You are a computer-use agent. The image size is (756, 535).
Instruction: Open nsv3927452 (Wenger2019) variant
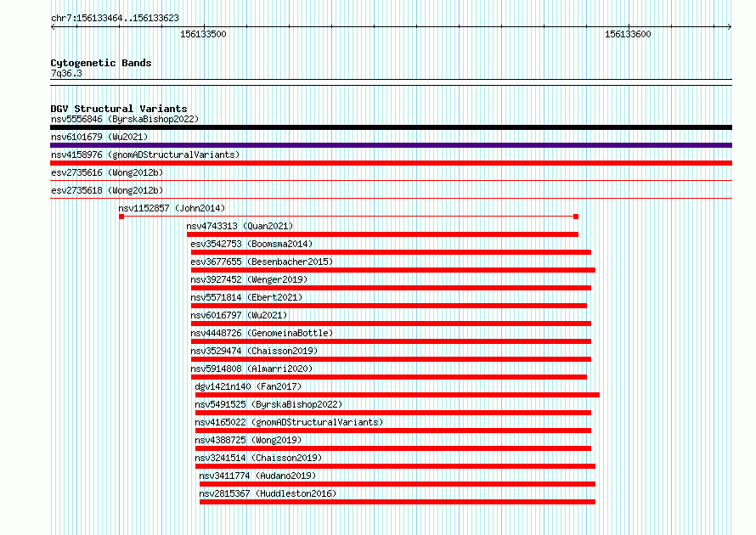(249, 279)
